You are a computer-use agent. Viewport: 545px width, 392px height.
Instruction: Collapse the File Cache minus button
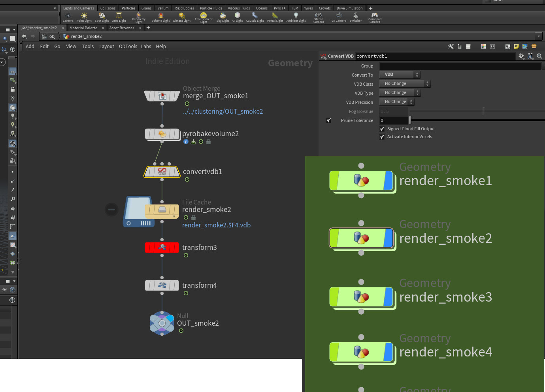tap(111, 209)
